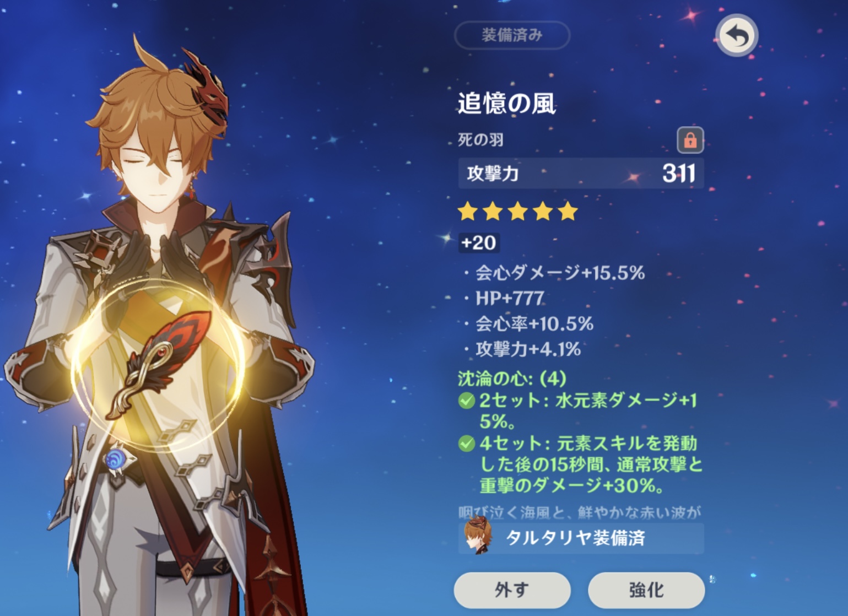This screenshot has height=616, width=848.
Task: Click the five-star rarity row
Action: 518,211
